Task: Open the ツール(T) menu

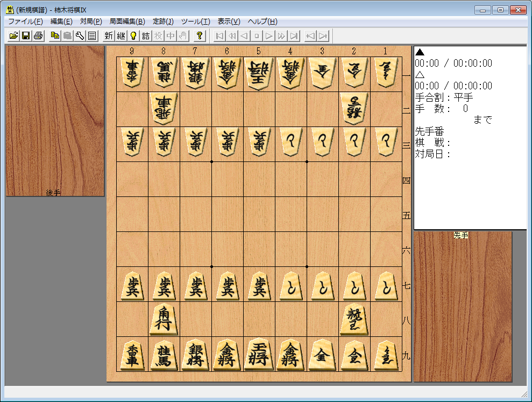Action: [195, 22]
